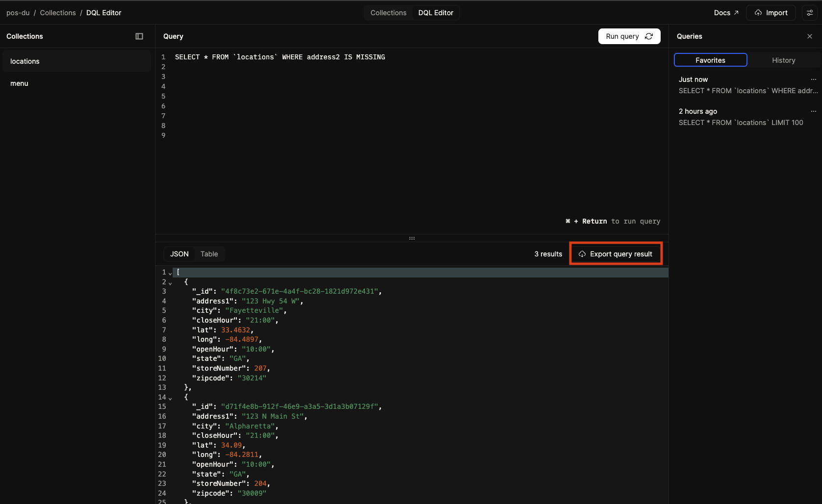822x504 pixels.
Task: Click the address1 "123 N Main St" value
Action: 273,417
